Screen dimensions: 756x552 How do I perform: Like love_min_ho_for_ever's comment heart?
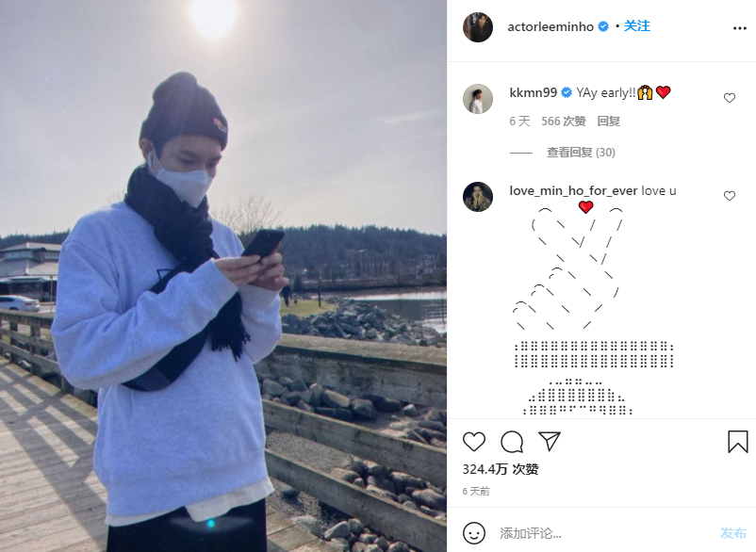[x=730, y=196]
